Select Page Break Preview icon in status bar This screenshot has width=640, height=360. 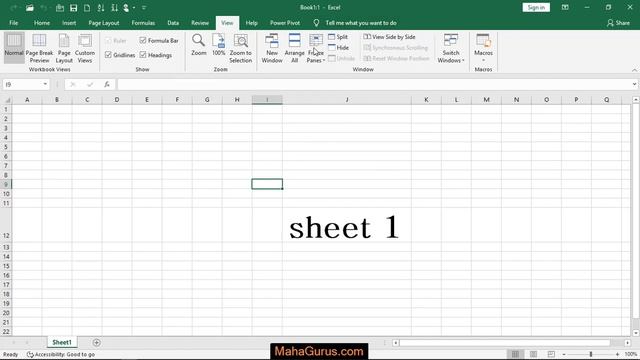(551, 354)
